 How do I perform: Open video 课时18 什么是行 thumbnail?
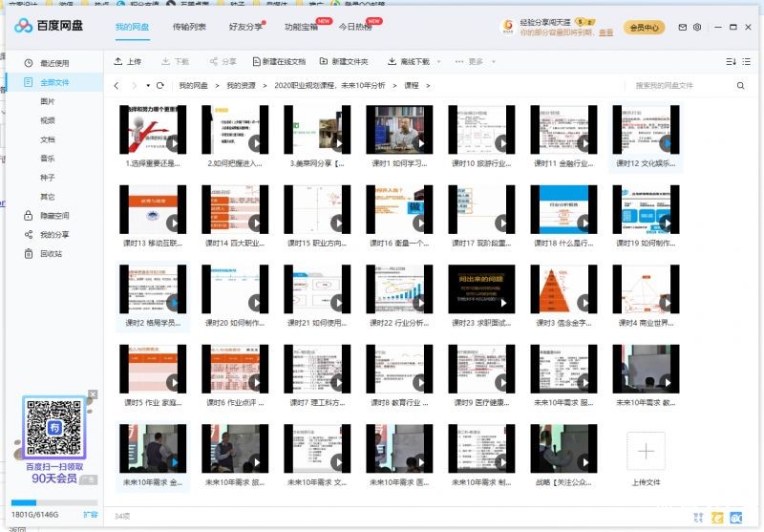click(563, 209)
